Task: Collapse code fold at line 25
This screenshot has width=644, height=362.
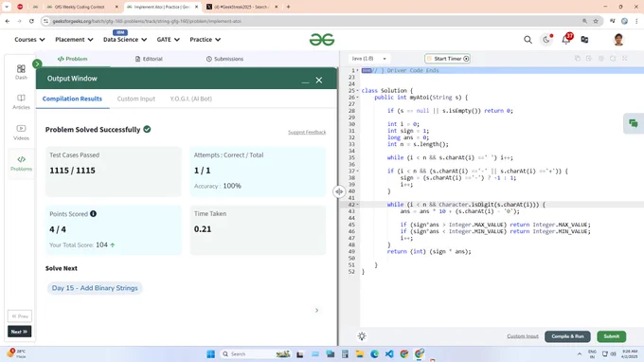Action: pos(357,90)
